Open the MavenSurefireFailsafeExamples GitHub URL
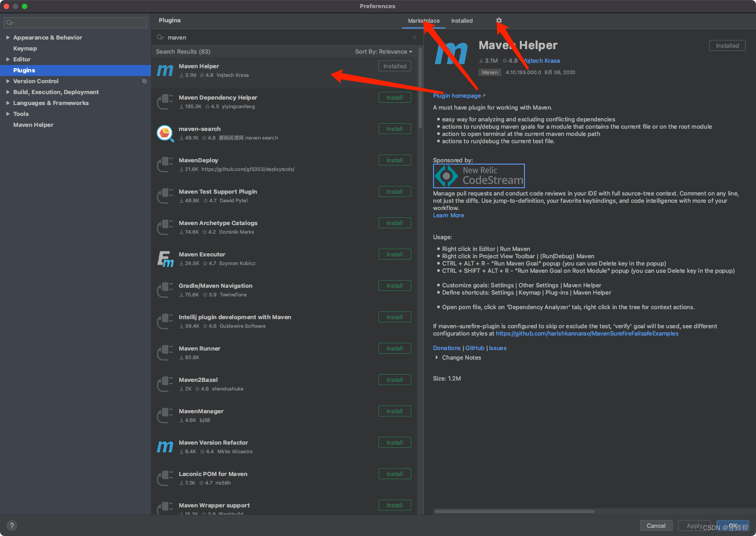The height and width of the screenshot is (536, 756). pos(587,333)
